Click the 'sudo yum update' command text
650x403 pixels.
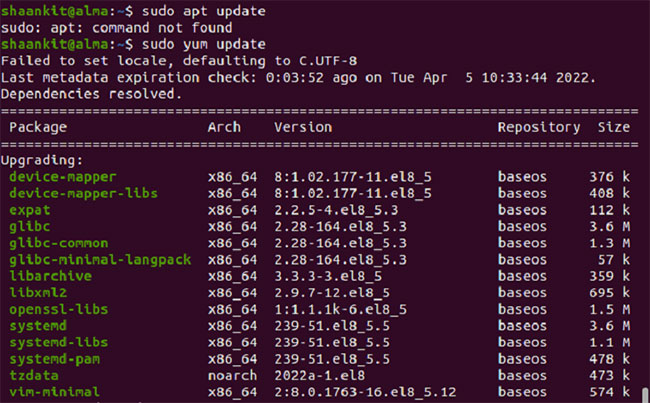click(x=204, y=44)
